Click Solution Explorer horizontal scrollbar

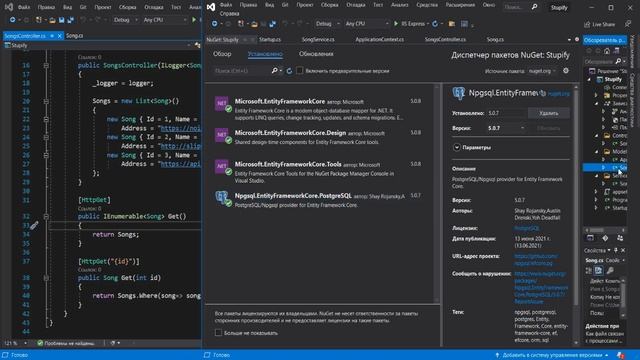click(x=596, y=230)
